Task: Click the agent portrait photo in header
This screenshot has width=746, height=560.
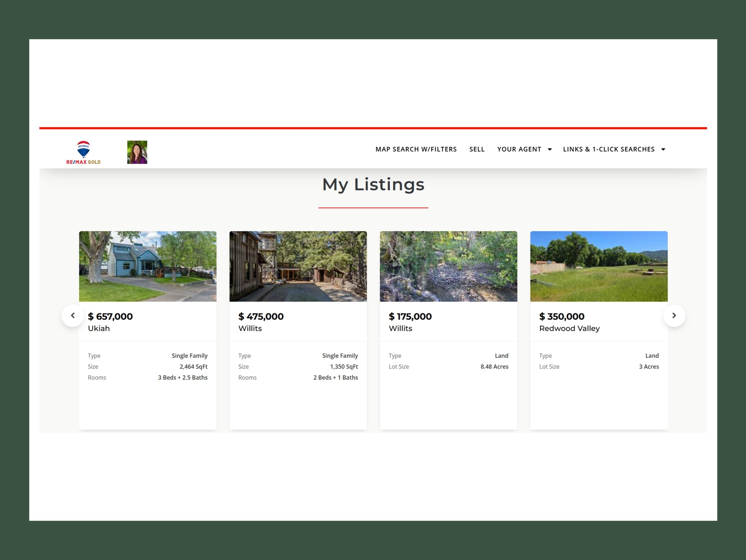Action: 137,152
